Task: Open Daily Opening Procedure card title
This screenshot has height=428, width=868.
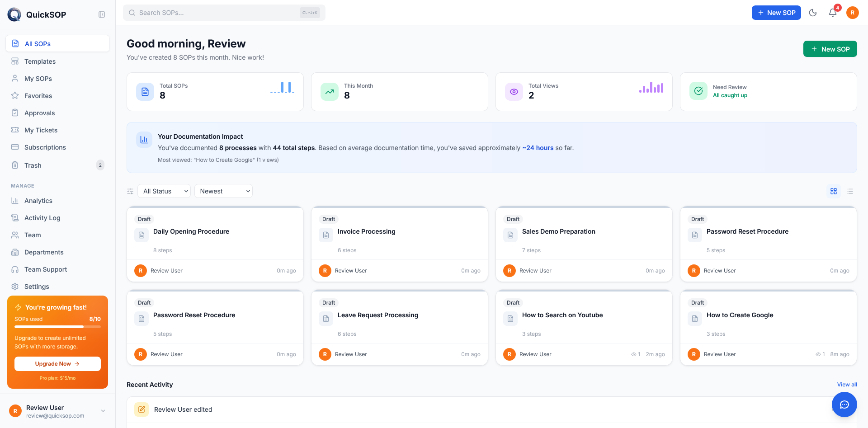Action: click(191, 231)
